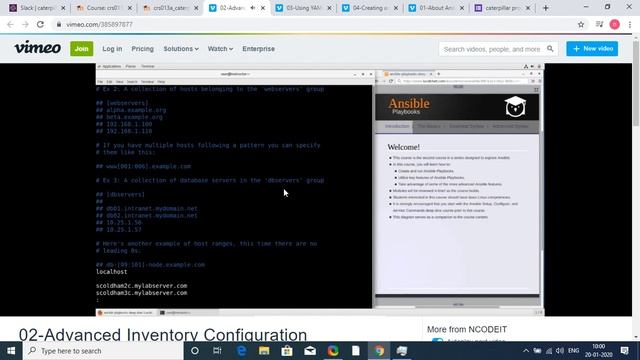Switch to the crs013a_caterpillar tab
This screenshot has width=640, height=360.
click(x=170, y=8)
